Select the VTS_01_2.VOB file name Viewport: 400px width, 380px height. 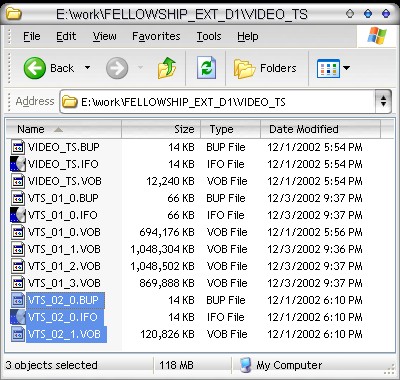(x=64, y=266)
